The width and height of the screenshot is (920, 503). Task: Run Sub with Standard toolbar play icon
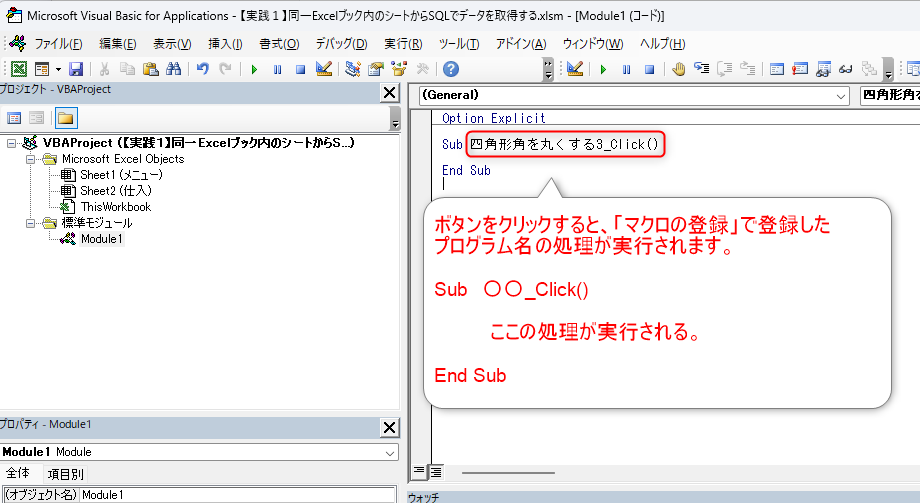[254, 69]
